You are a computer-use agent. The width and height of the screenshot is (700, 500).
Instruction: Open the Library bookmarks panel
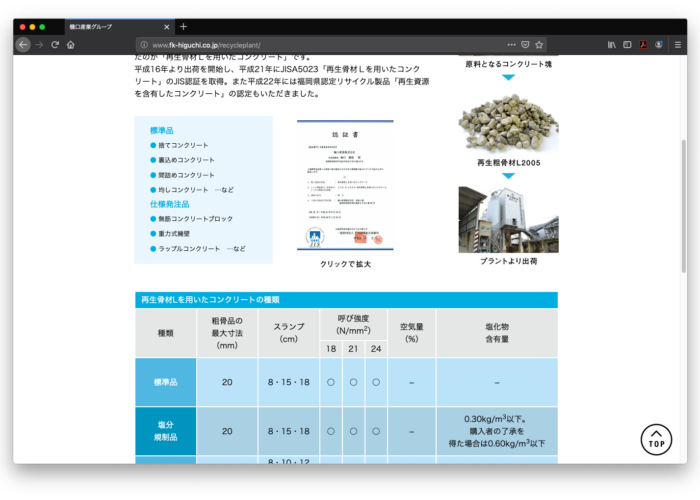point(611,45)
